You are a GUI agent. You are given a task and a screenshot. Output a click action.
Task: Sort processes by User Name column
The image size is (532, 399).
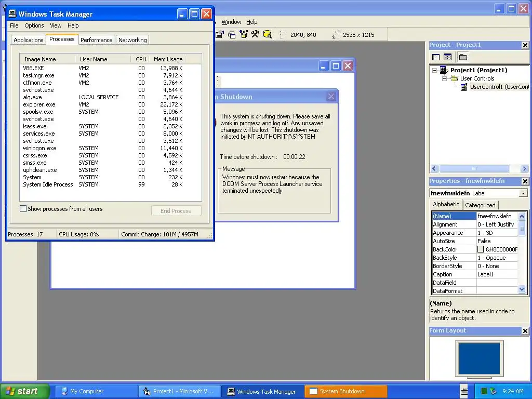(x=103, y=59)
